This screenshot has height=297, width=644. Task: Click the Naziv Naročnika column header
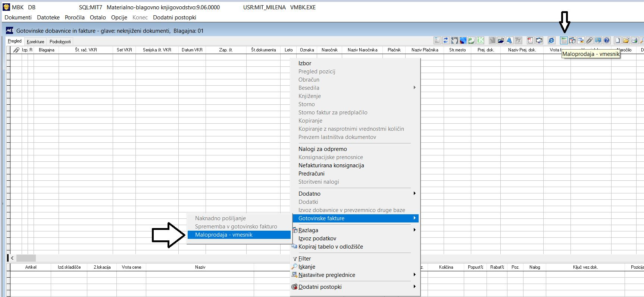tap(362, 50)
